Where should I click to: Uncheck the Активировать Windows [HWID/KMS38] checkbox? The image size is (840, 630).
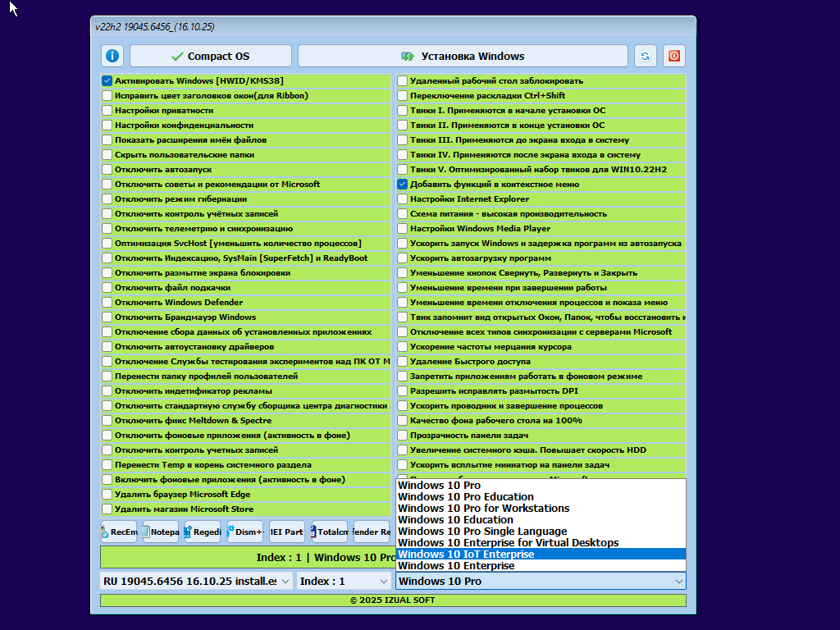(x=107, y=81)
